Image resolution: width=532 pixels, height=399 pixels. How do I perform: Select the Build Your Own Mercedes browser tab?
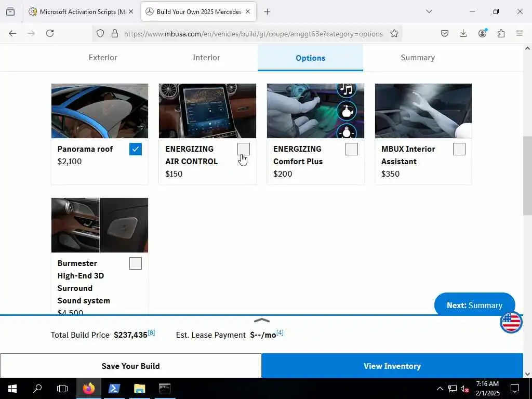pyautogui.click(x=198, y=11)
